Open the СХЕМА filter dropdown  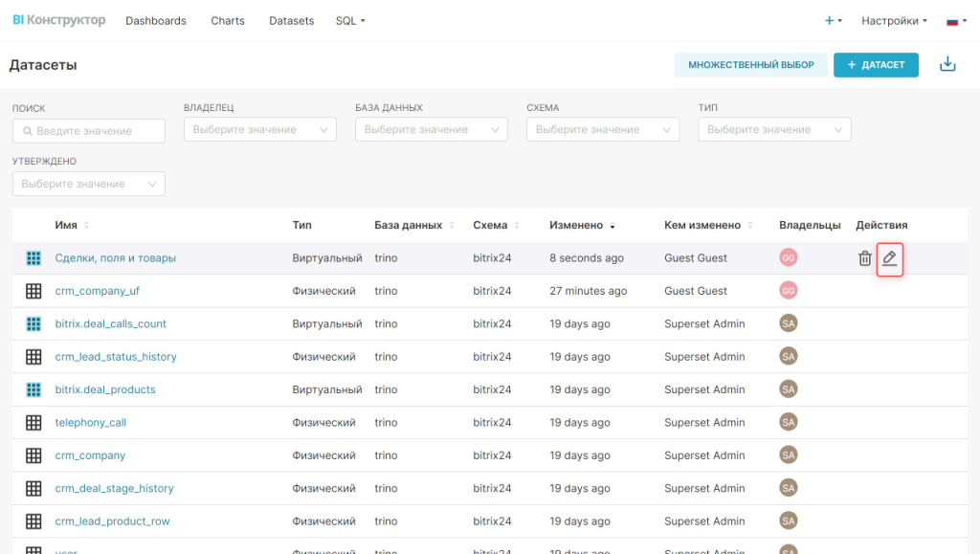[x=603, y=129]
